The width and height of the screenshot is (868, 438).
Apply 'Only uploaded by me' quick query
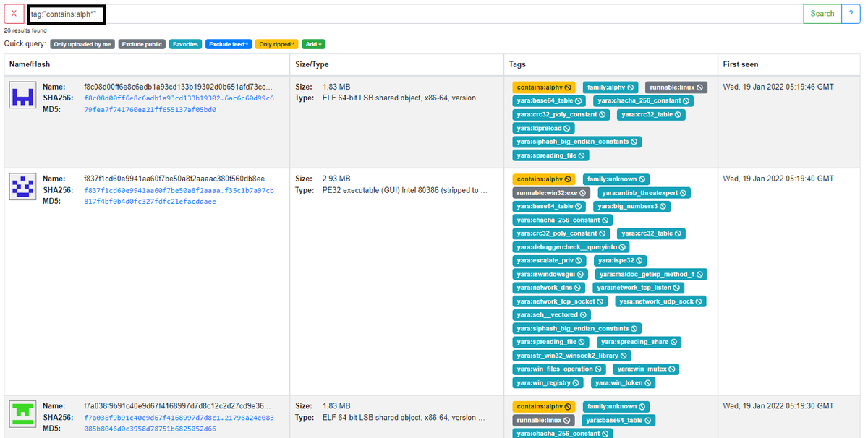[x=82, y=44]
